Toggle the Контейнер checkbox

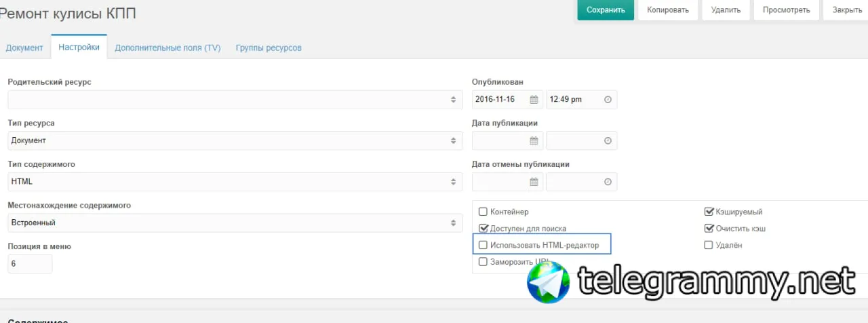pyautogui.click(x=483, y=212)
